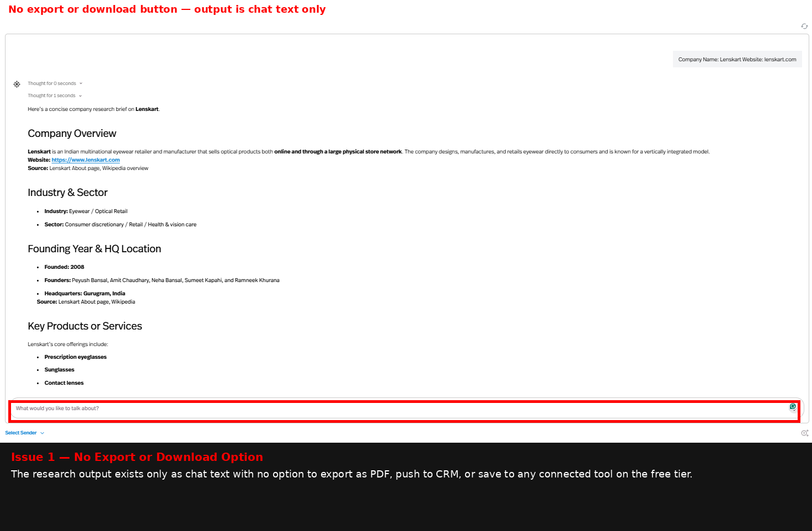Viewport: 812px width, 531px height.
Task: Expand 'Thought for 0 seconds'
Action: point(55,83)
